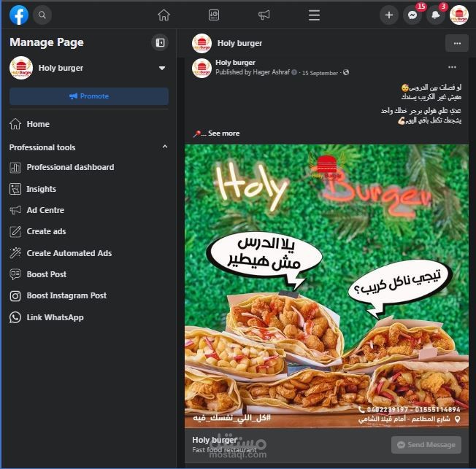Open the post's three-dots options menu

pyautogui.click(x=452, y=67)
